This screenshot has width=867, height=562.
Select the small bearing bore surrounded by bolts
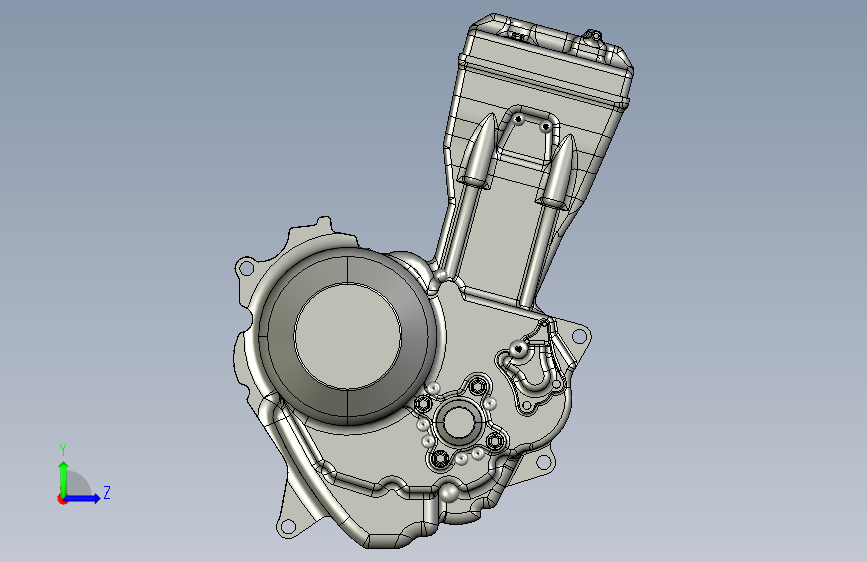point(458,424)
